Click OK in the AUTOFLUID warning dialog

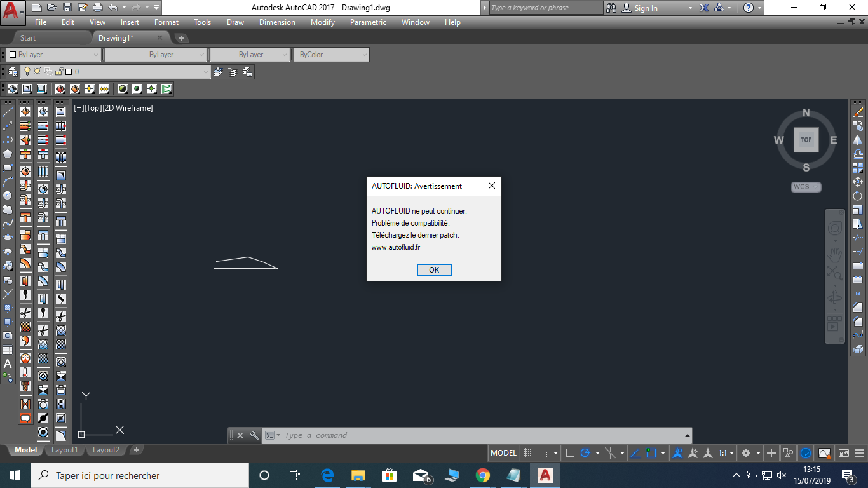[x=434, y=270]
